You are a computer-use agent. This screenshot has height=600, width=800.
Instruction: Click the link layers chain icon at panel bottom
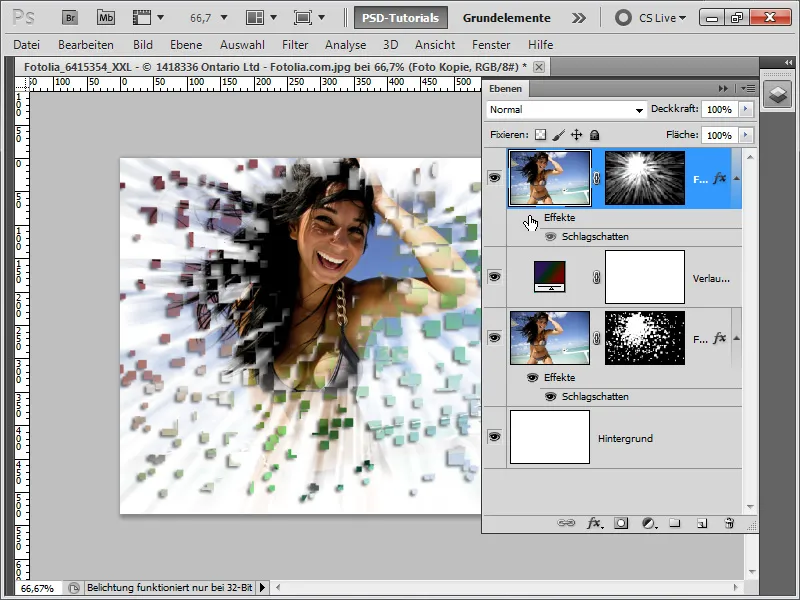[566, 523]
